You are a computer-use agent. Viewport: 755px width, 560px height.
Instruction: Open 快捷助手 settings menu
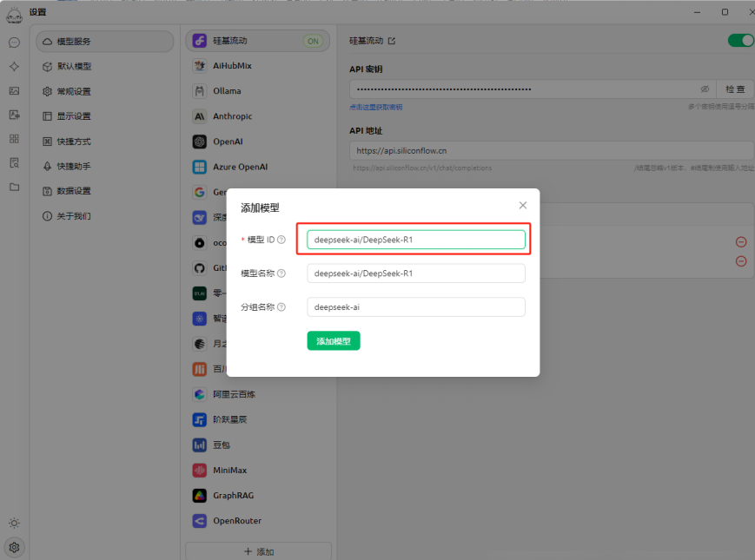(x=104, y=166)
